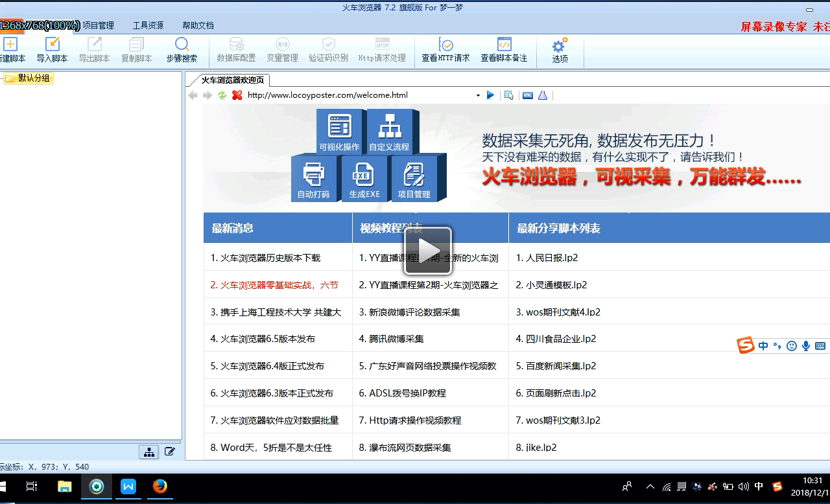
Task: Select 火车浏览器欢迎页 tab
Action: pos(232,80)
